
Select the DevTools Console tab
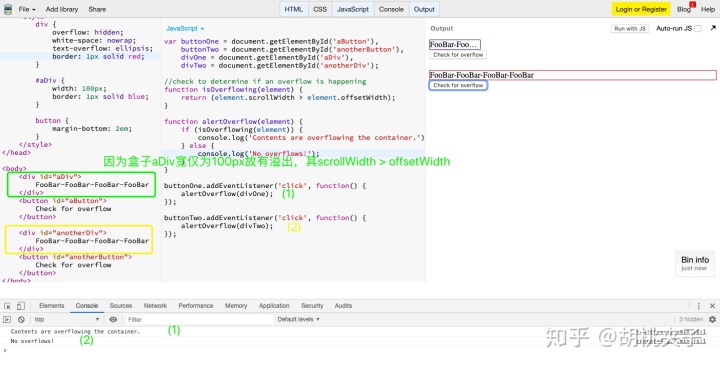point(87,306)
